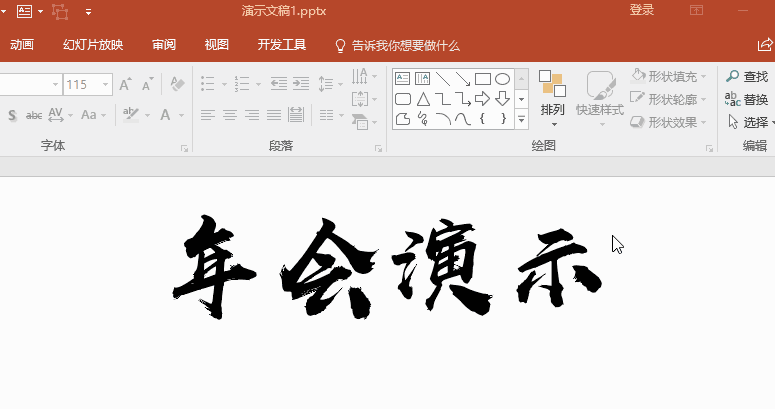Viewport: 775px width, 409px height.
Task: Click 查找 find button
Action: point(747,76)
